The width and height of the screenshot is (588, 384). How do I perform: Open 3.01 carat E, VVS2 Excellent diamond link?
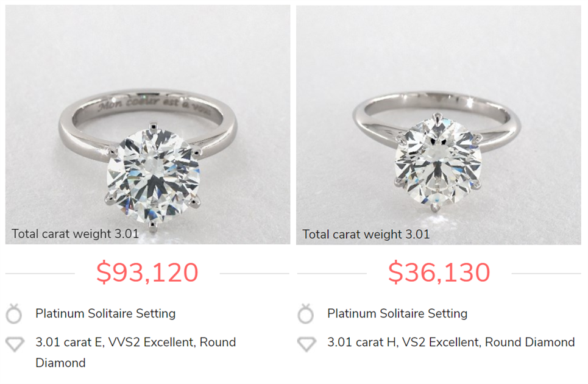136,352
